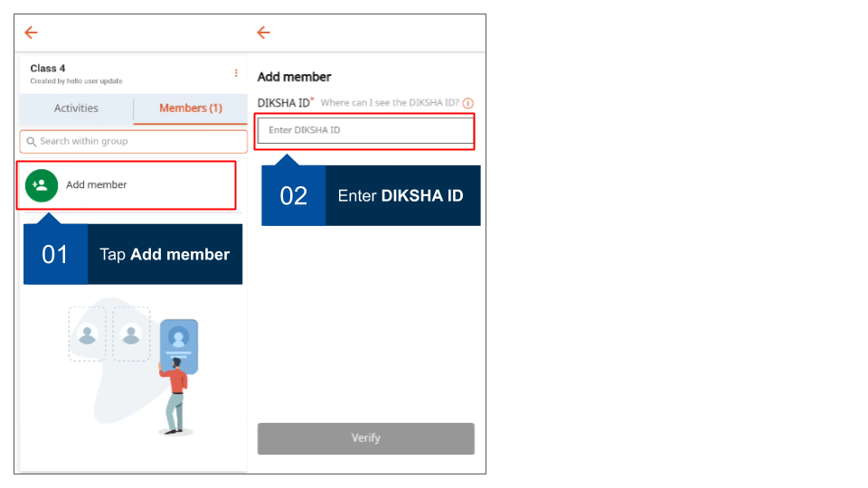This screenshot has width=868, height=488.
Task: Click the 'Tap Add member' callout label
Action: coord(165,255)
